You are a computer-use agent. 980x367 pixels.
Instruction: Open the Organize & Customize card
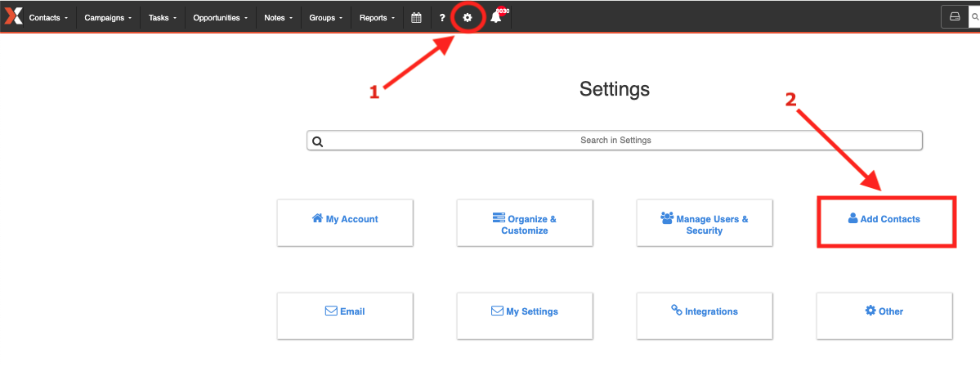[x=525, y=222]
